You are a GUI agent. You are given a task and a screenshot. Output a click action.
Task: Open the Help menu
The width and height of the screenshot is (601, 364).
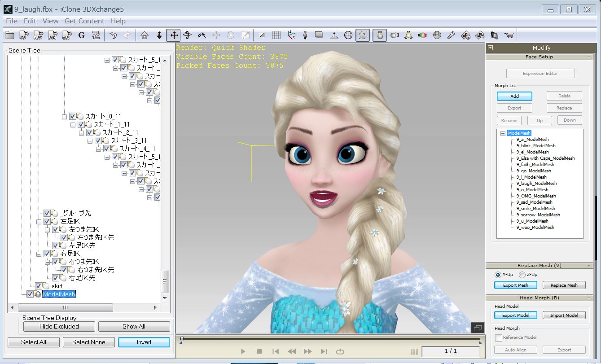coord(118,21)
